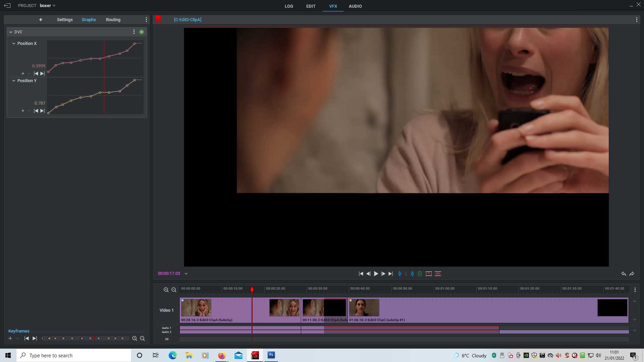Open the viewer three-dot options menu

637,20
